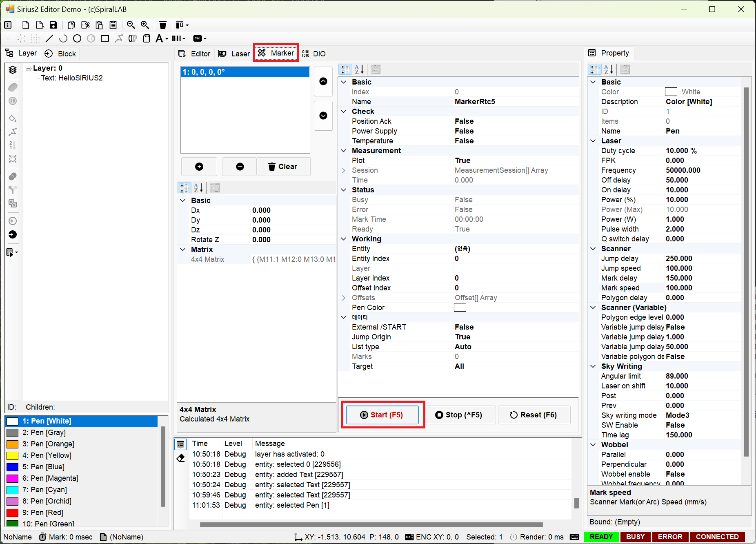
Task: Click the CONNECTED status indicator
Action: click(717, 537)
